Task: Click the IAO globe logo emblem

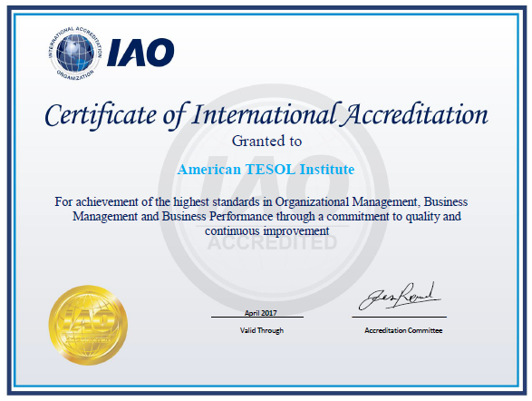Action: click(75, 54)
